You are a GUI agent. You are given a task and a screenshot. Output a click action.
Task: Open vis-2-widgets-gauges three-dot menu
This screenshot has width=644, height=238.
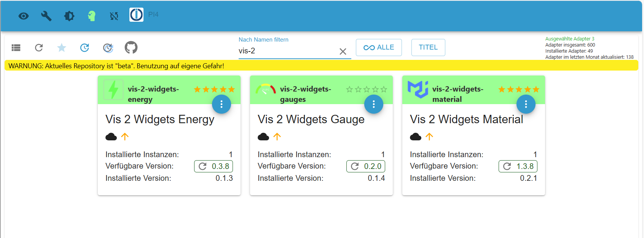tap(374, 104)
